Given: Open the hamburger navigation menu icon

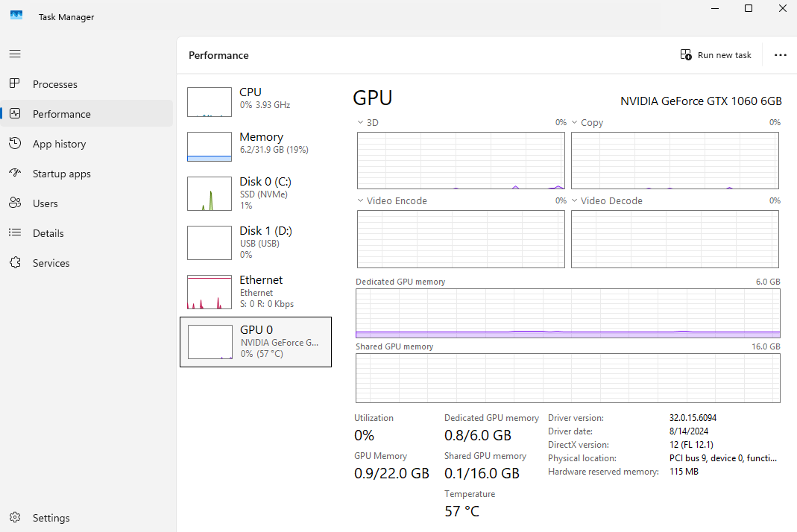Looking at the screenshot, I should (15, 54).
